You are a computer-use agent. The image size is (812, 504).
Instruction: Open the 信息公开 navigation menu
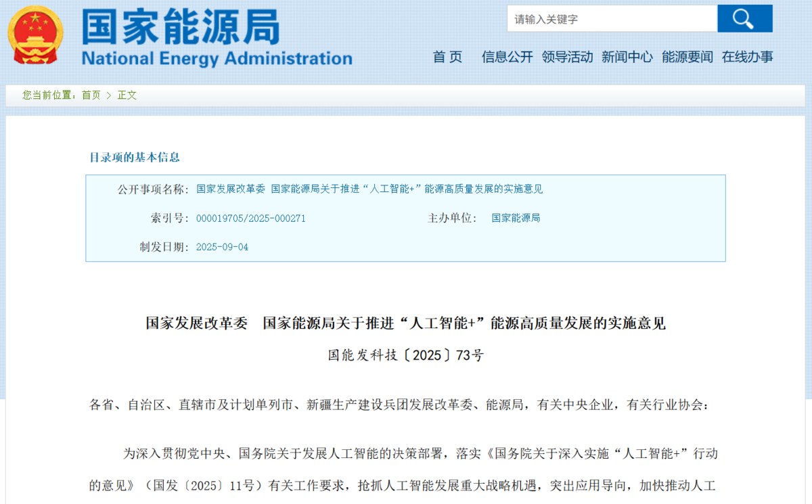(x=507, y=57)
